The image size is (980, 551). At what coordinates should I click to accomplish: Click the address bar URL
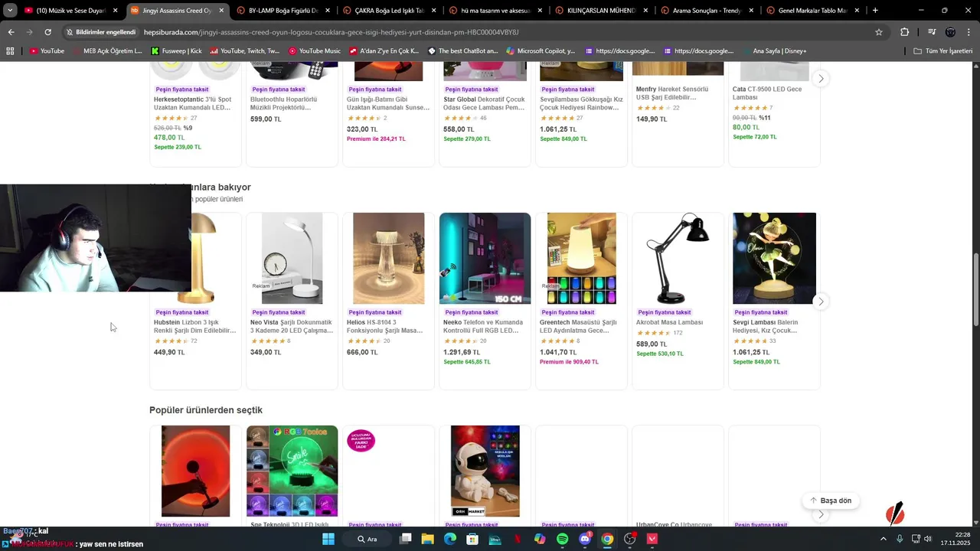[x=331, y=32]
